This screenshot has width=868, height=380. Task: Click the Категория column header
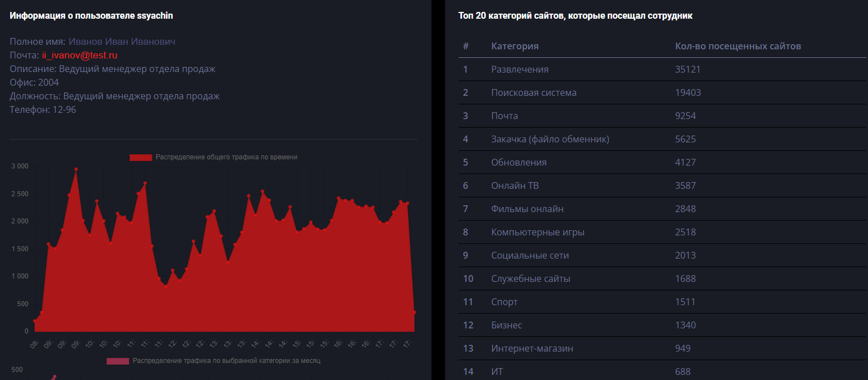pyautogui.click(x=515, y=46)
